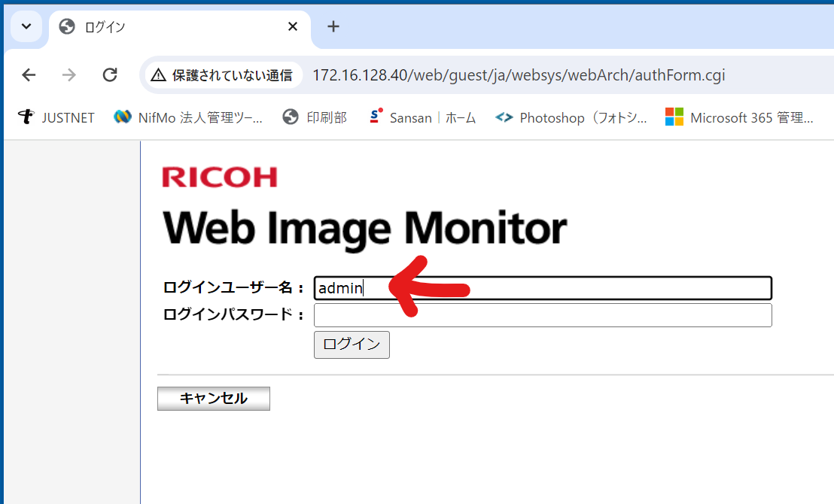The width and height of the screenshot is (834, 504).
Task: Click the ログインパスワード input field
Action: click(543, 315)
